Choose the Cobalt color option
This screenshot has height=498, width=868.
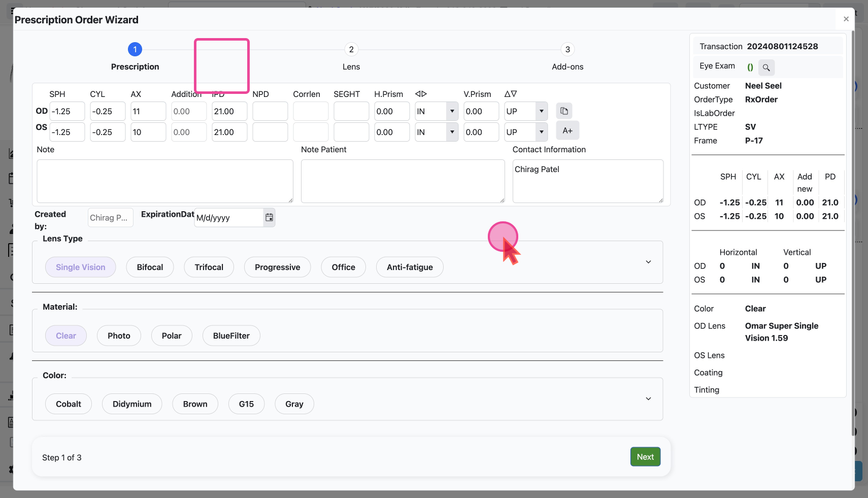coord(69,405)
